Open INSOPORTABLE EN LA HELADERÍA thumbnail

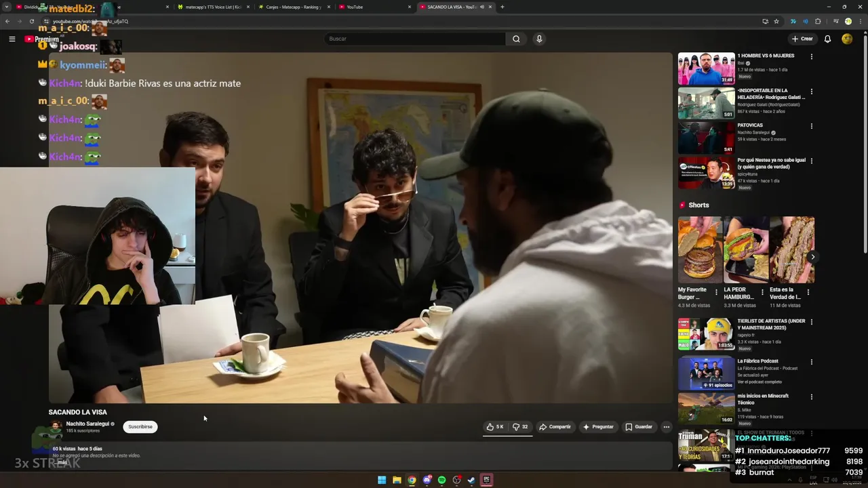click(x=706, y=103)
